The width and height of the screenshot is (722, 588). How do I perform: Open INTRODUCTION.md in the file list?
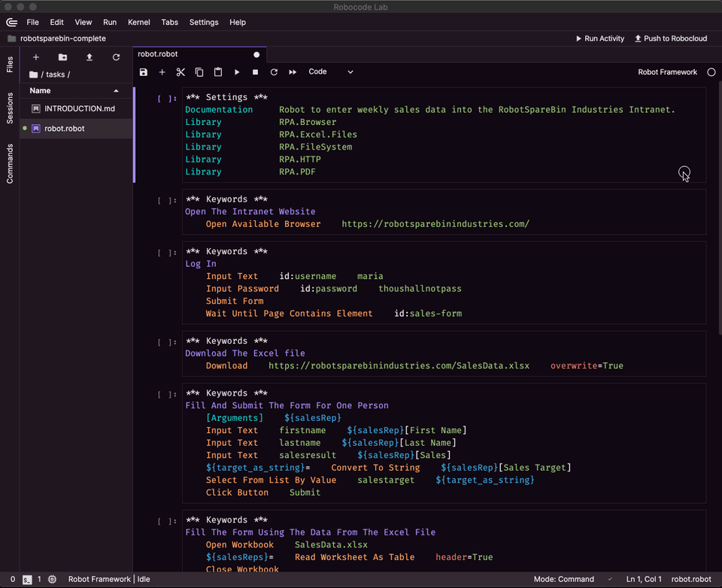tap(79, 109)
